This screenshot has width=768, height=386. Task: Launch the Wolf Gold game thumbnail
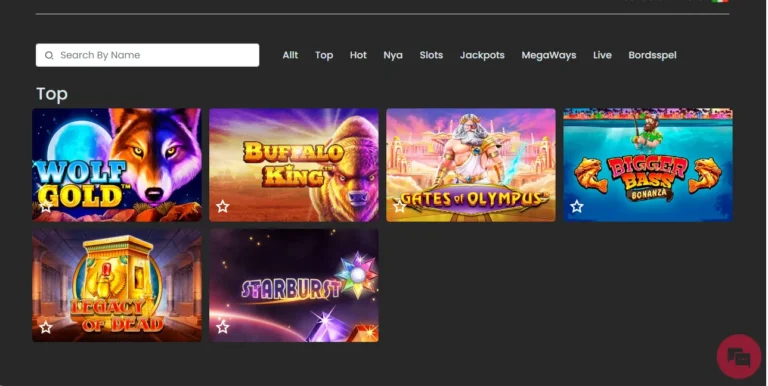pyautogui.click(x=117, y=165)
